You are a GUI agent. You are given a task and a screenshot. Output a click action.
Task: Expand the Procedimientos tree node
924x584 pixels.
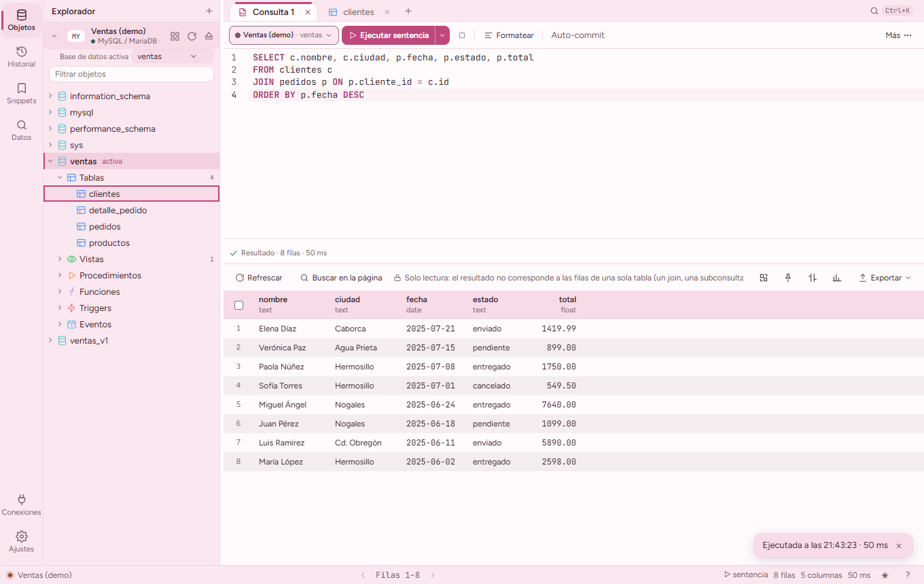[60, 276]
